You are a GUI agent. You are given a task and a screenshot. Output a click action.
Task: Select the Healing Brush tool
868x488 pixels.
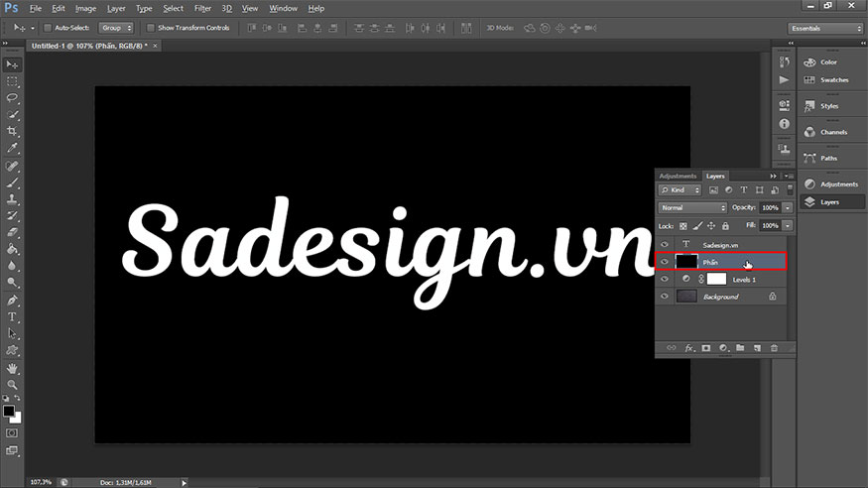[x=12, y=166]
